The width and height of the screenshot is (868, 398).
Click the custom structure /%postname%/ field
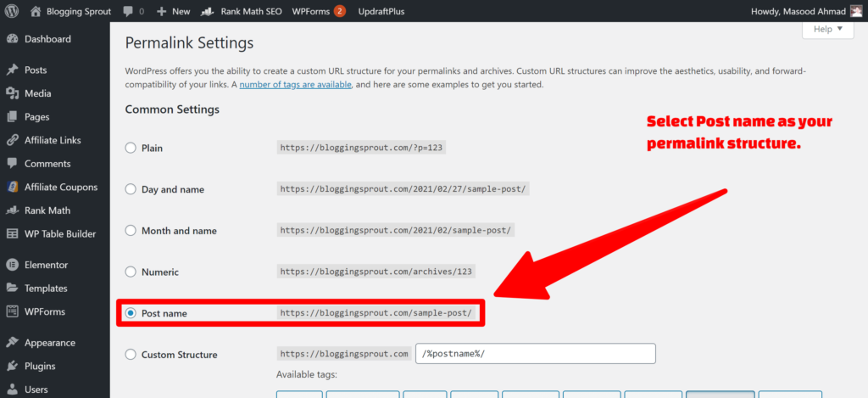(536, 354)
